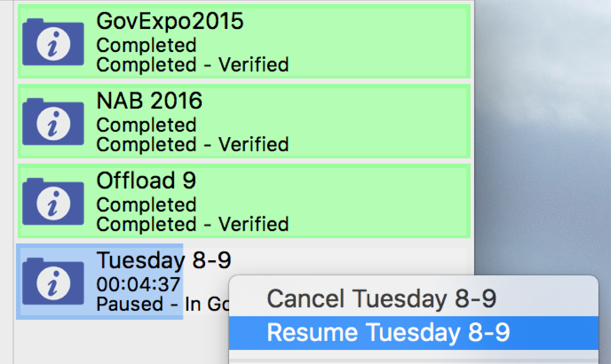Select the Offload 9 job title
The image size is (611, 364).
pyautogui.click(x=146, y=180)
